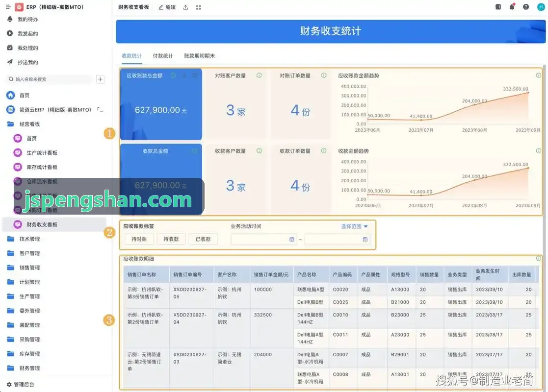Click the 销售订单金额/元 column header
This screenshot has width=548, height=392.
(271, 275)
